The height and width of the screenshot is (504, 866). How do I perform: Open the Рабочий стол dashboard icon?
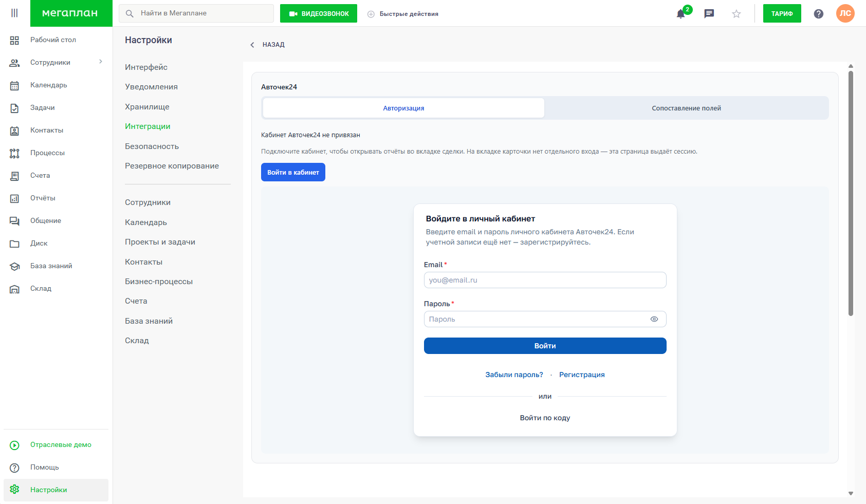(x=14, y=40)
